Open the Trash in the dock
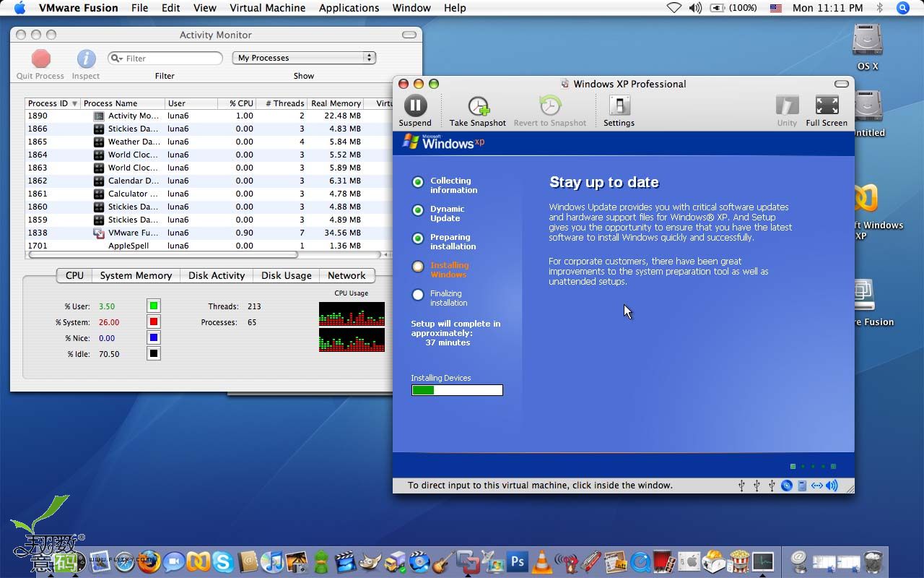The width and height of the screenshot is (924, 578). tap(873, 561)
